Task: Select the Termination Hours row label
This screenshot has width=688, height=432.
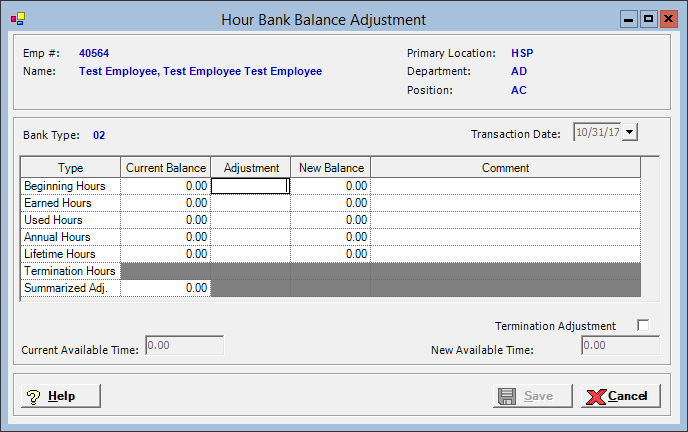Action: tap(71, 271)
